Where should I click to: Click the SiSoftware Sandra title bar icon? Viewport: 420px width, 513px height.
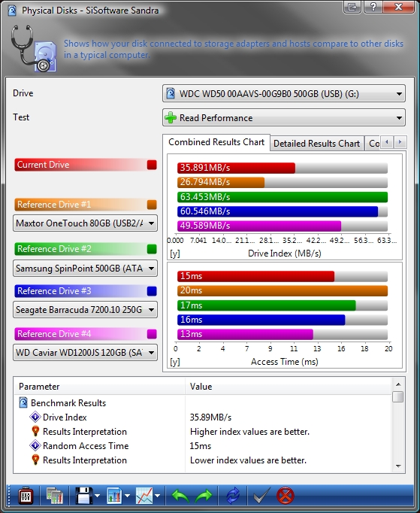[x=12, y=11]
